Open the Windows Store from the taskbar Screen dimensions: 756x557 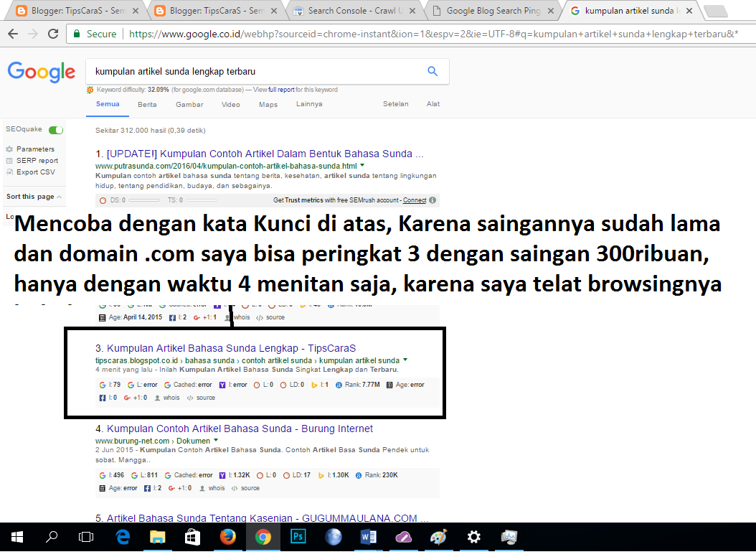(192, 537)
